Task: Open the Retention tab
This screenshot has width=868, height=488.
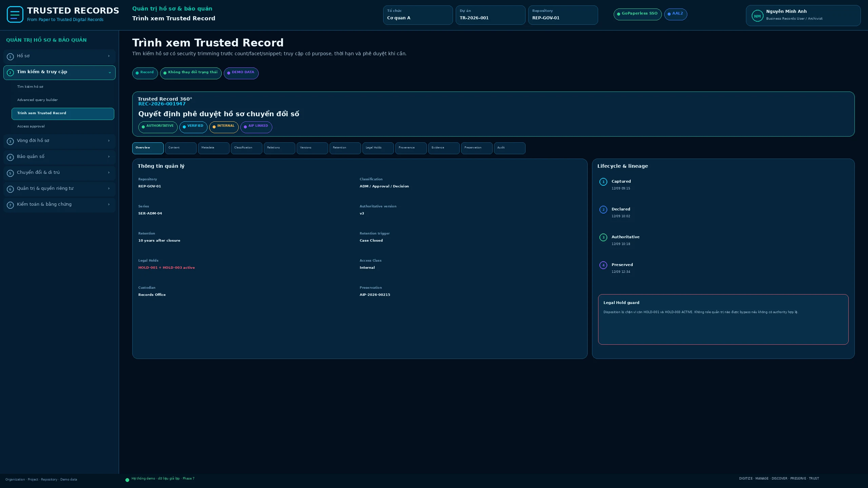Action: pyautogui.click(x=345, y=148)
